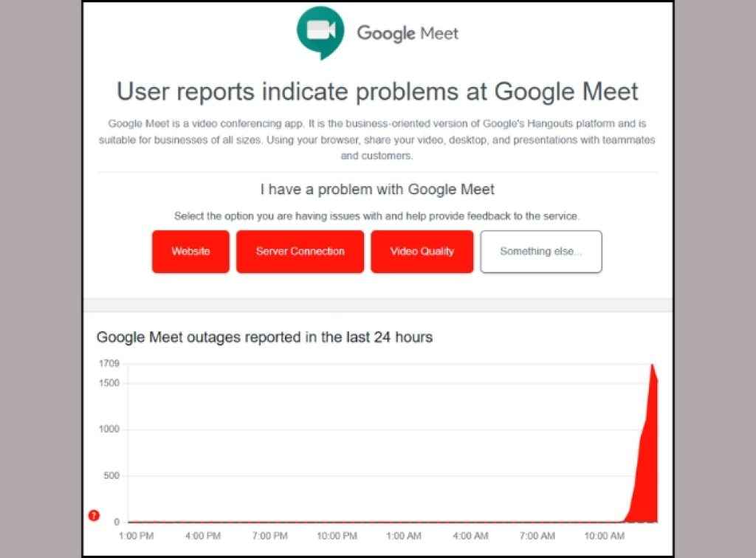Select the heading about user reports

[x=377, y=92]
